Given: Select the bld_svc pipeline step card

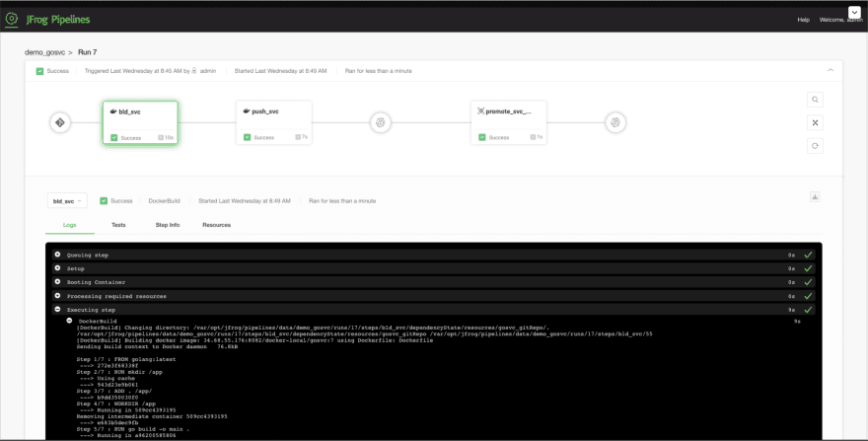Looking at the screenshot, I should [140, 122].
